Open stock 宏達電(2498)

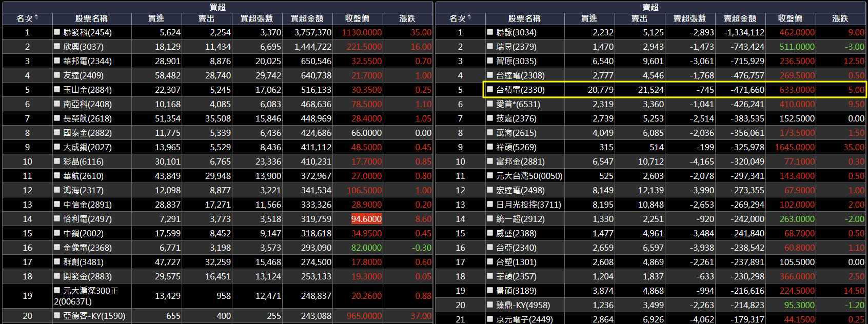[x=520, y=190]
